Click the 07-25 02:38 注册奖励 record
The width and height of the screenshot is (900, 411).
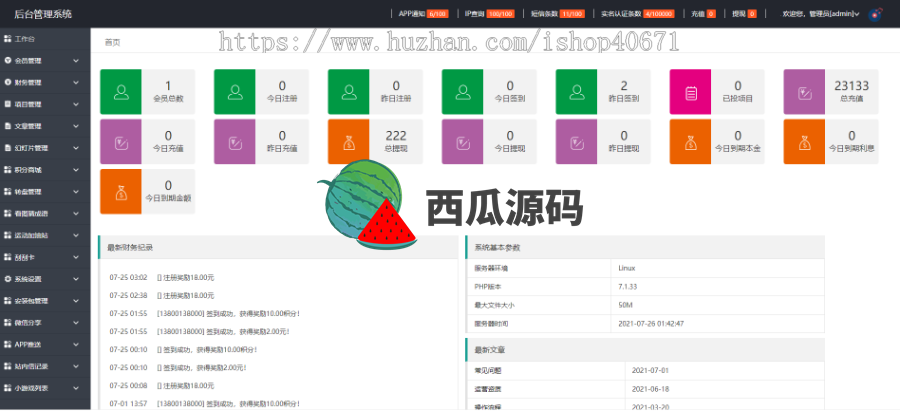pos(162,295)
